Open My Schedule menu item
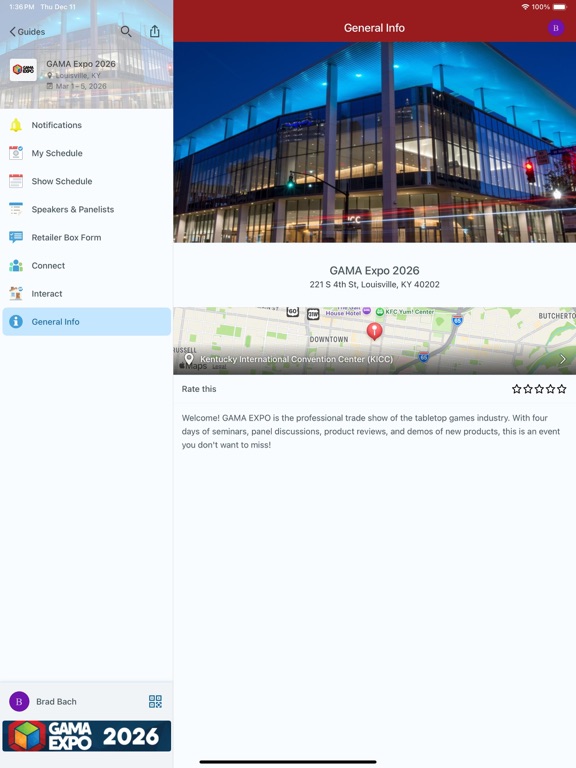Image resolution: width=576 pixels, height=768 pixels. coord(87,153)
